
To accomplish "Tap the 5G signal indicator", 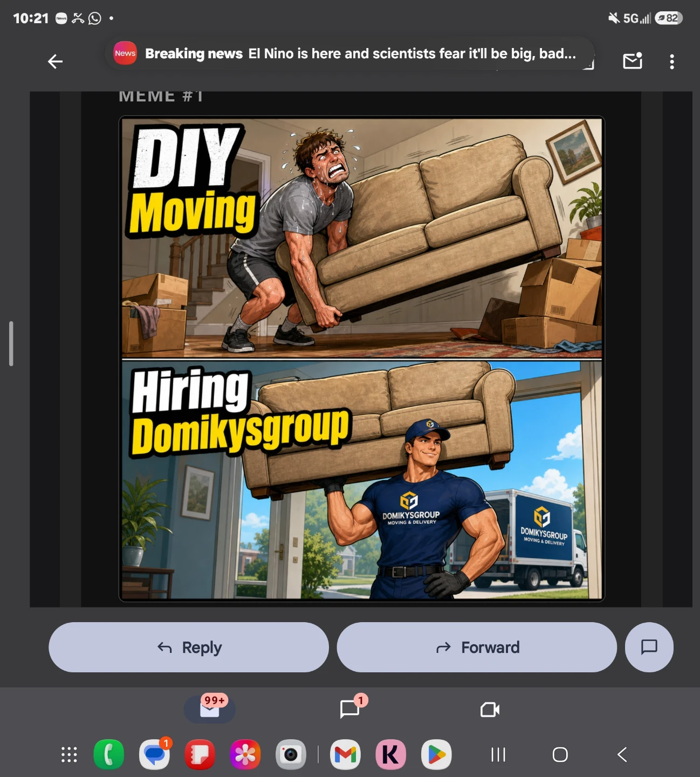I will point(637,18).
